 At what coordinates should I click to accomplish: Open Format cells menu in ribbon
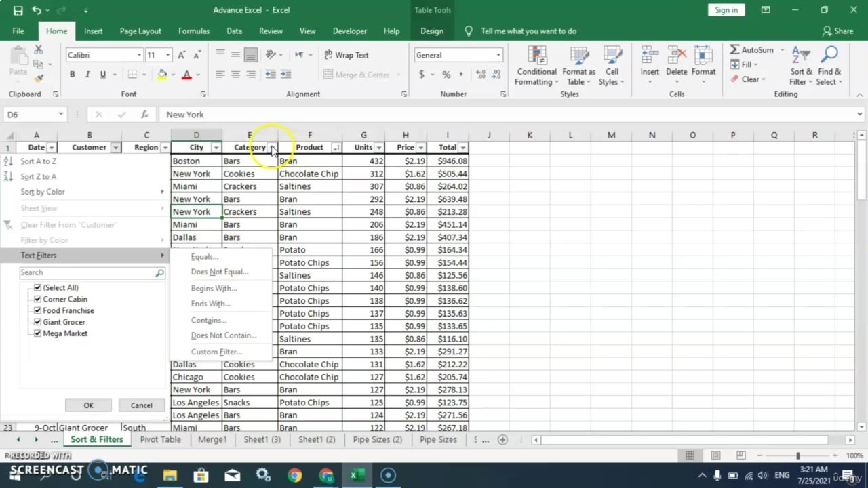point(703,66)
